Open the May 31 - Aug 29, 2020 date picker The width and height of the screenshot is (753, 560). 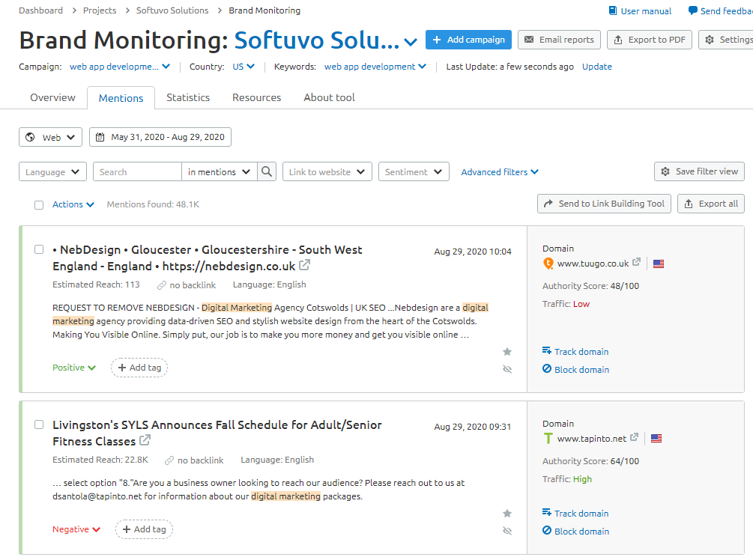click(160, 137)
